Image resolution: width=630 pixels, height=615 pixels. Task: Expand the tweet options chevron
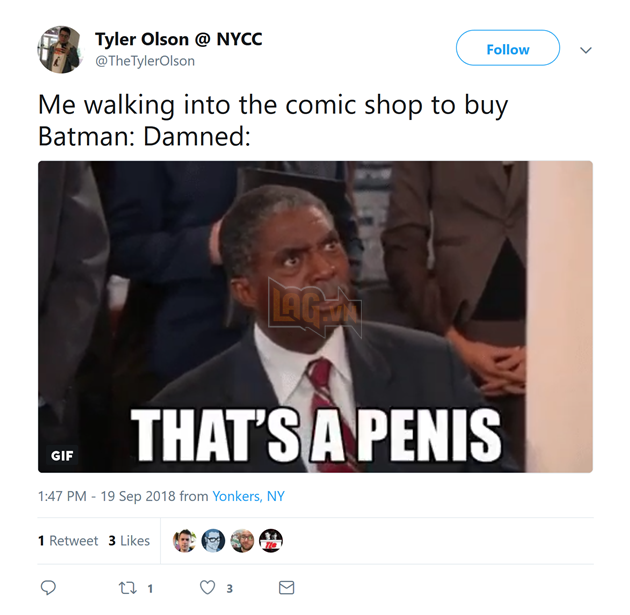click(x=586, y=50)
